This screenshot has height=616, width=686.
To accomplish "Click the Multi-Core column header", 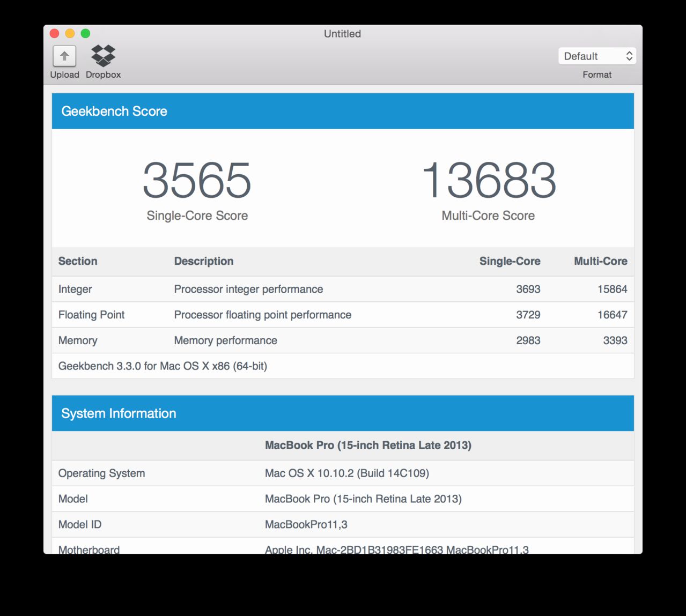I will [601, 261].
